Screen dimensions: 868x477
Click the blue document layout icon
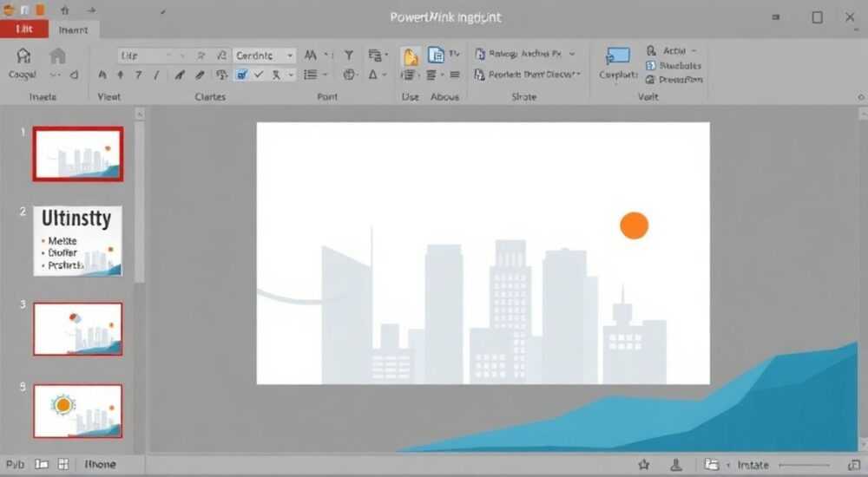point(437,55)
